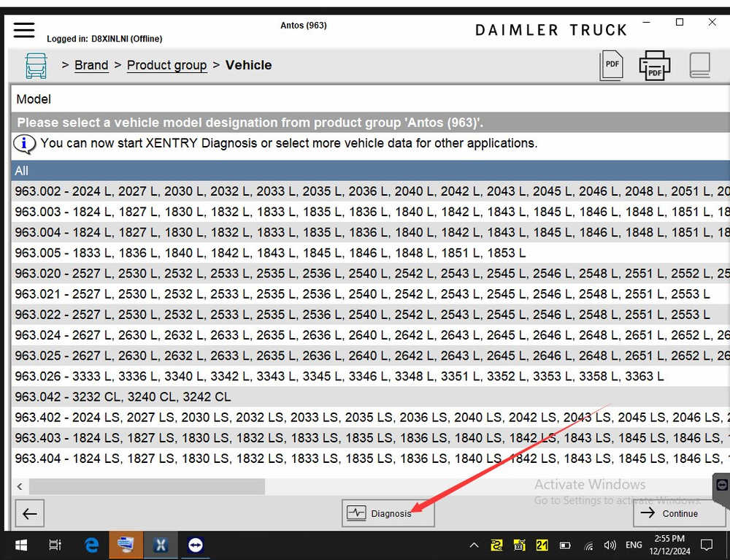Click the truck home icon
The image size is (730, 560).
point(36,66)
